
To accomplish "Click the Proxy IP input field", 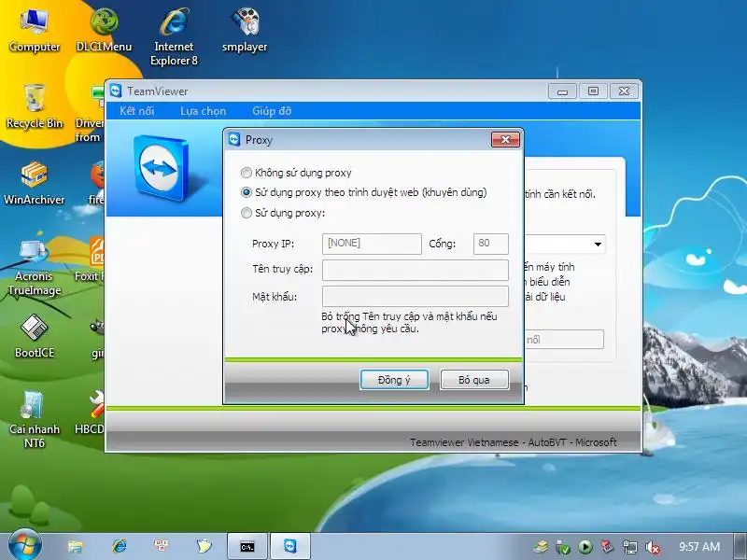I will pyautogui.click(x=372, y=244).
